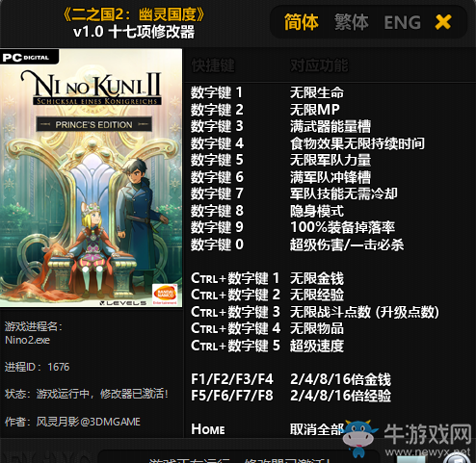Switch language to ENG
The image size is (476, 463).
(402, 22)
